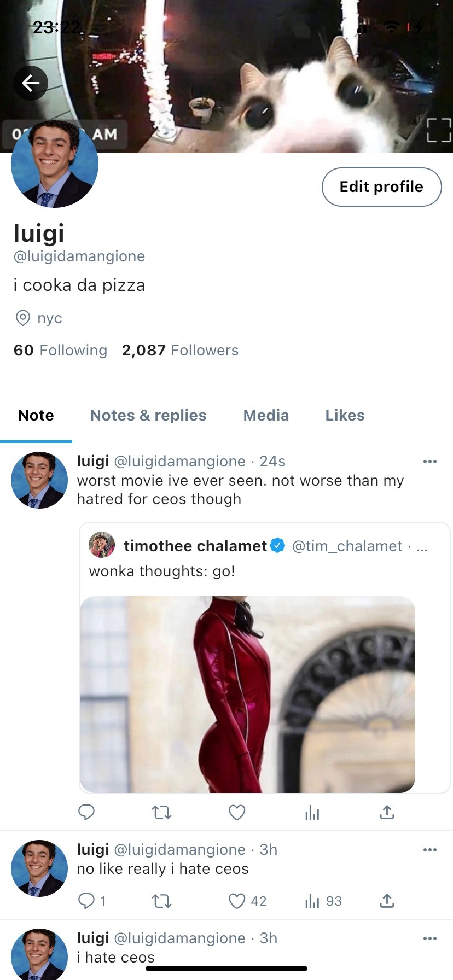The height and width of the screenshot is (980, 453).
Task: Switch to the Media tab
Action: pyautogui.click(x=266, y=416)
